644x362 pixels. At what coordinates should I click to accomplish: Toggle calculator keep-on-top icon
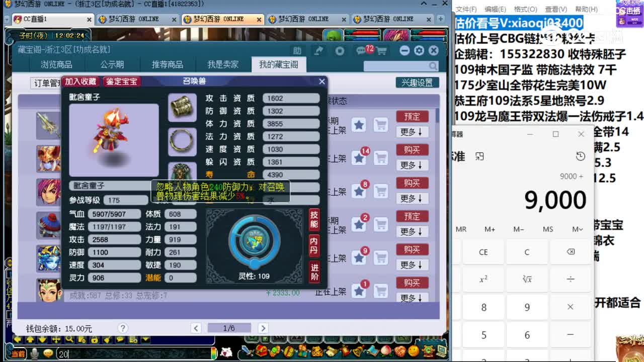[x=479, y=156]
